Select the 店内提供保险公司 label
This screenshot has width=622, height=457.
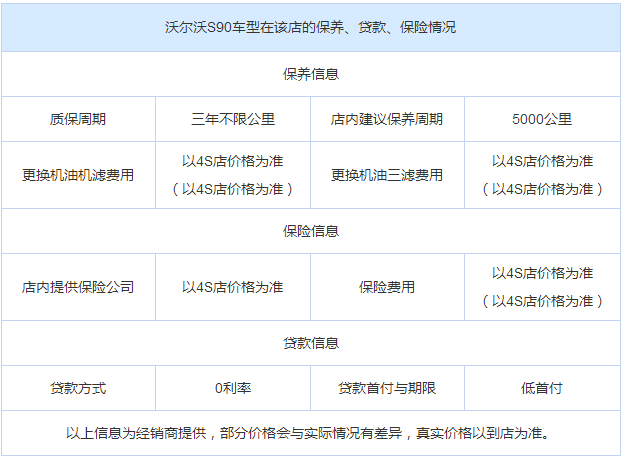tap(78, 287)
